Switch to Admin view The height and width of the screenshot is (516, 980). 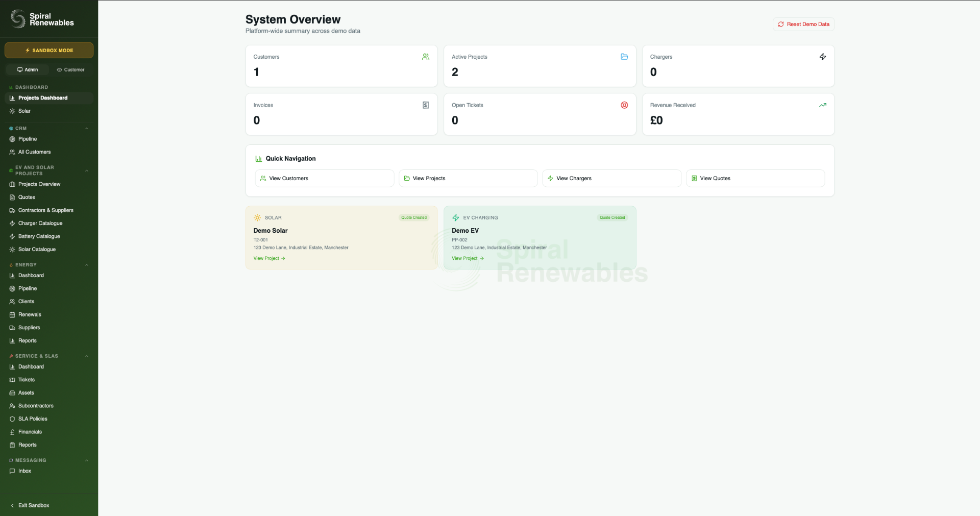click(x=28, y=69)
